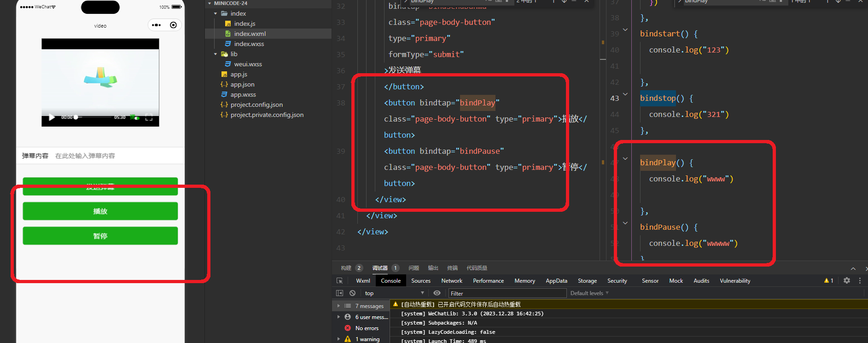Open DevTools settings gear

coord(846,280)
